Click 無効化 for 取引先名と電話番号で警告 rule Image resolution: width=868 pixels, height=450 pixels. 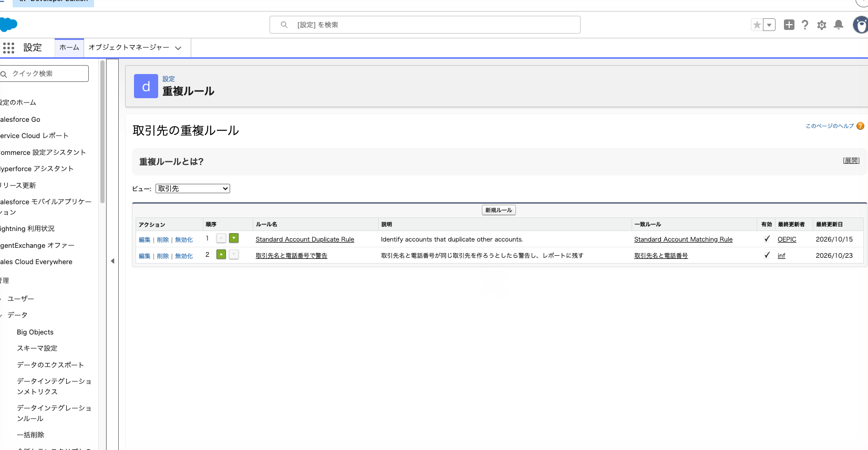point(184,256)
